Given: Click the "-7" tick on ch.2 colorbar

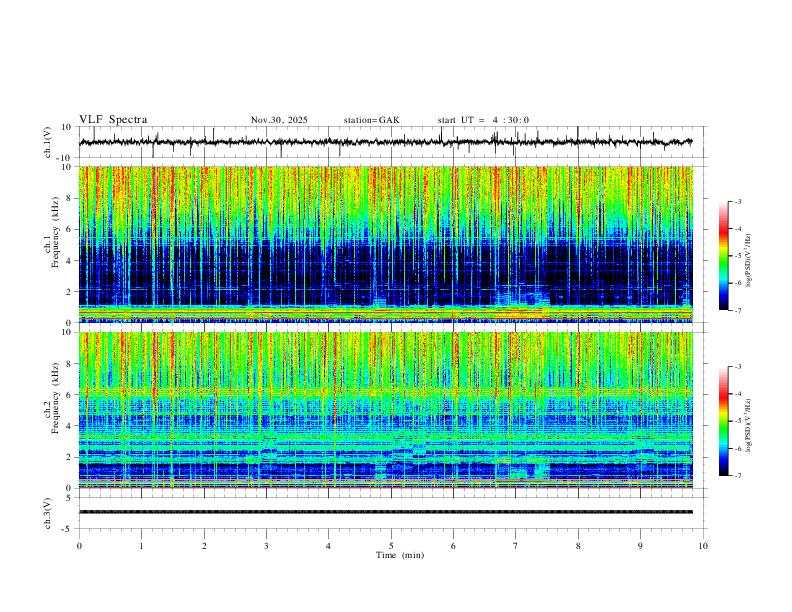Looking at the screenshot, I should coord(737,476).
